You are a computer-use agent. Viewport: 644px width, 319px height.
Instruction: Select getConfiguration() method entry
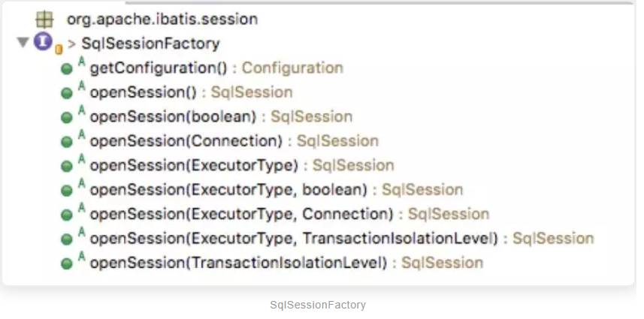158,68
